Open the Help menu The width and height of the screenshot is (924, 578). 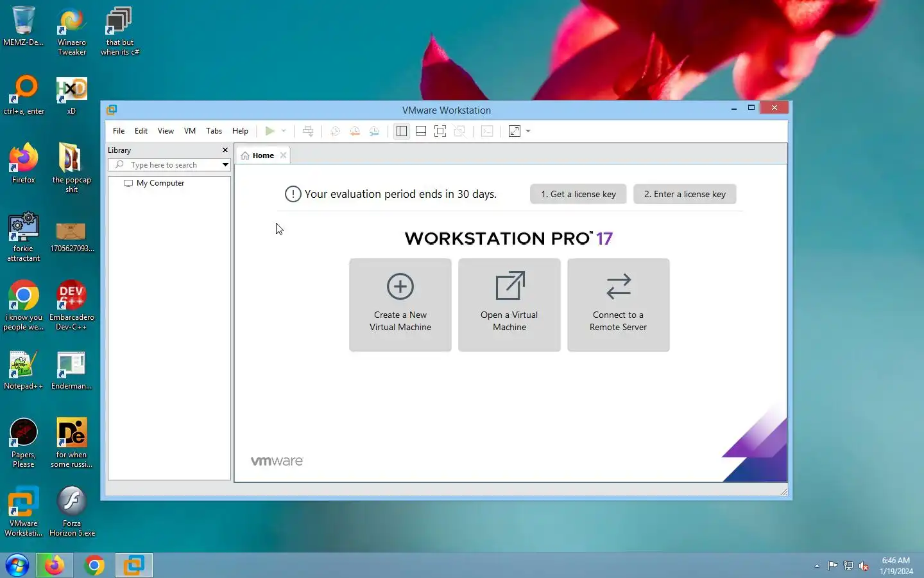240,131
